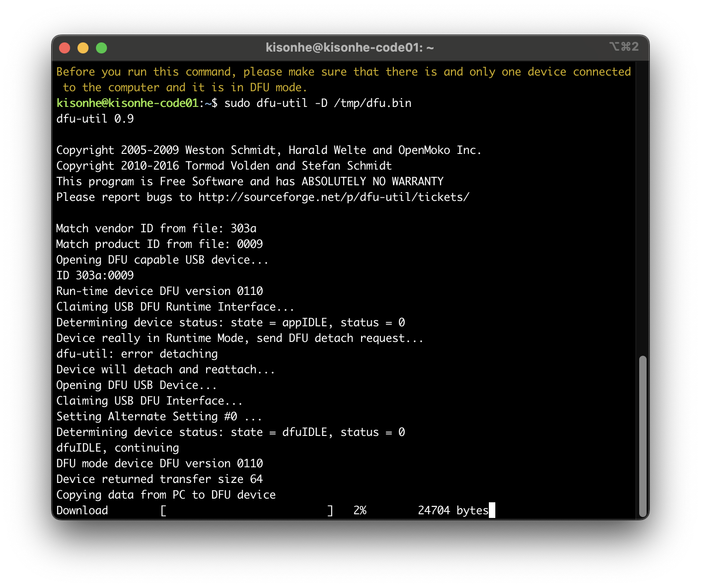Click the 2% download percentage text
The image size is (701, 588).
tap(360, 511)
